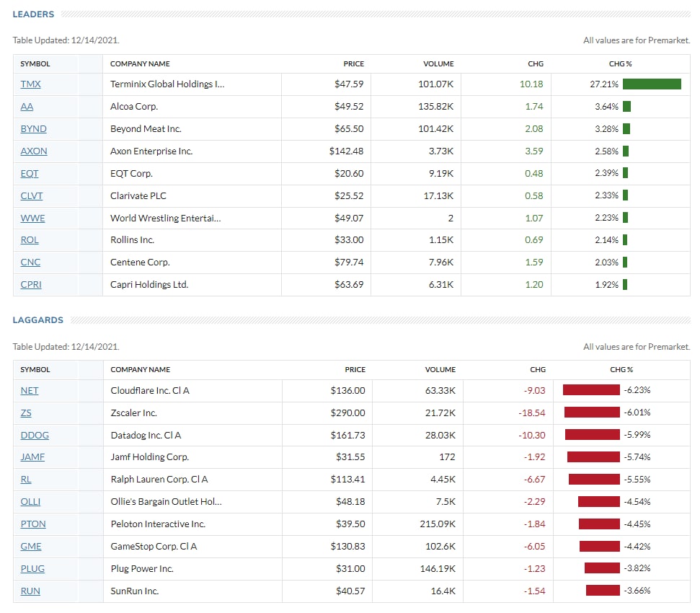The image size is (700, 613).
Task: Open the DDOG symbol link
Action: 35,436
